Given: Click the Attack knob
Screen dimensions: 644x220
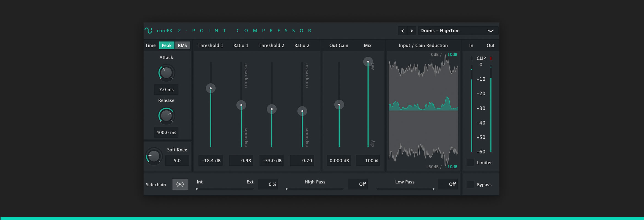Looking at the screenshot, I should pos(166,73).
